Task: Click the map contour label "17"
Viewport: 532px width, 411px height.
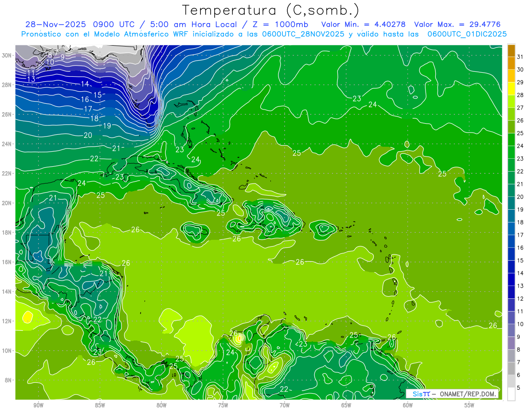Action: (x=88, y=109)
